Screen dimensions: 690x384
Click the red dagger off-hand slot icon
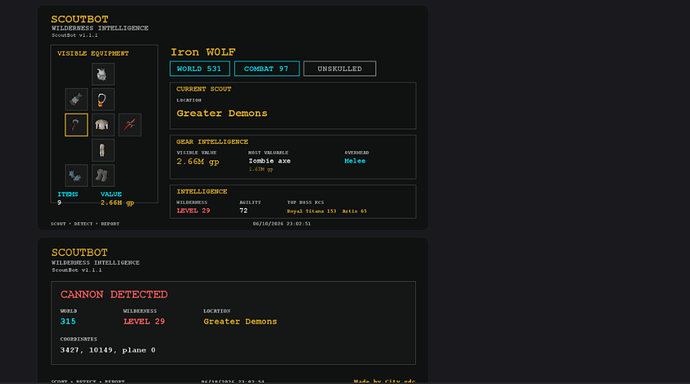[130, 125]
